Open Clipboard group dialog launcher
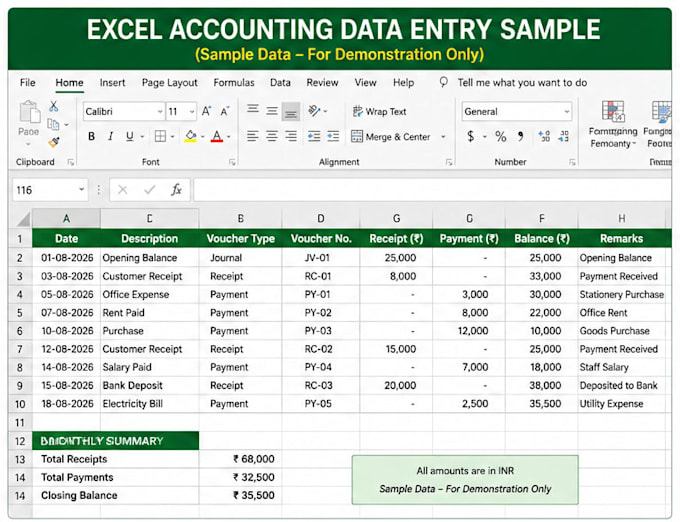Screen dimensions: 680x522 (x=70, y=162)
